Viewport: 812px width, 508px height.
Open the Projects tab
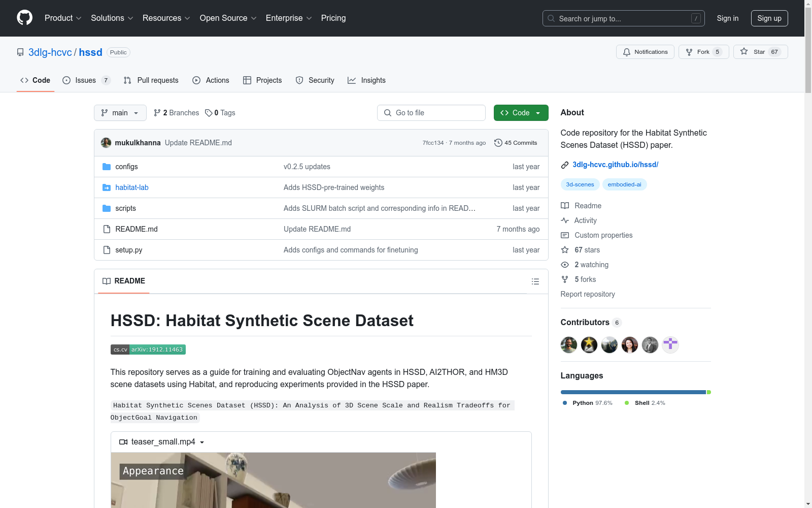(x=262, y=80)
